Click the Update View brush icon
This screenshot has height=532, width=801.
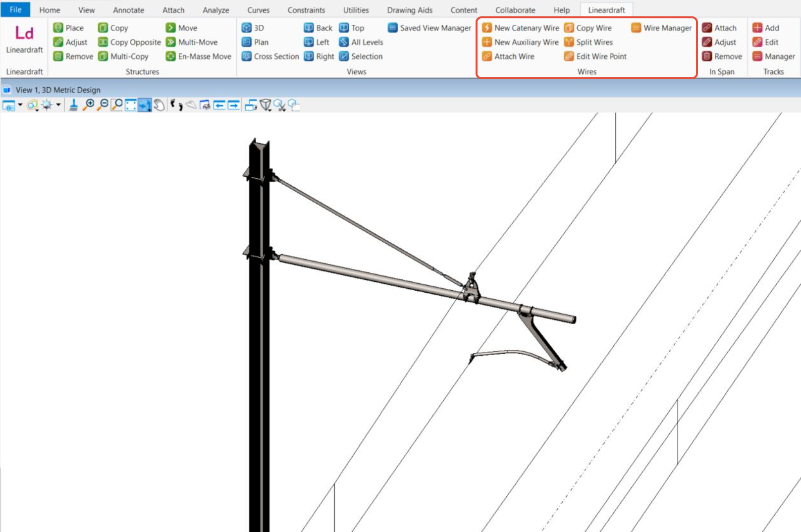[73, 105]
